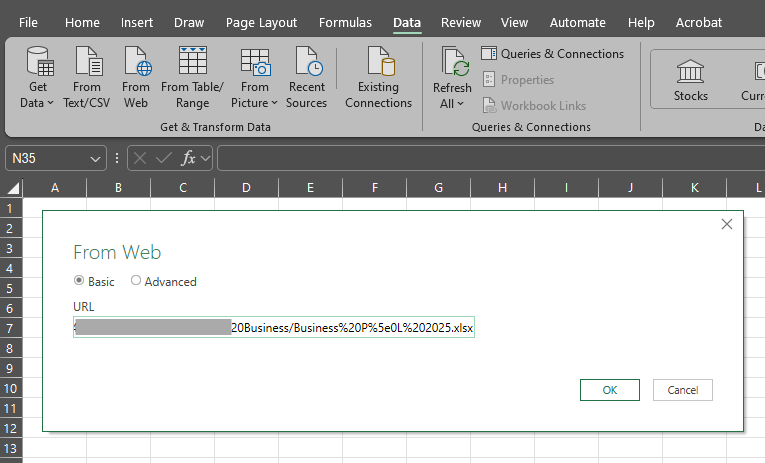Image resolution: width=765 pixels, height=463 pixels.
Task: Switch to the View tab
Action: coord(514,22)
